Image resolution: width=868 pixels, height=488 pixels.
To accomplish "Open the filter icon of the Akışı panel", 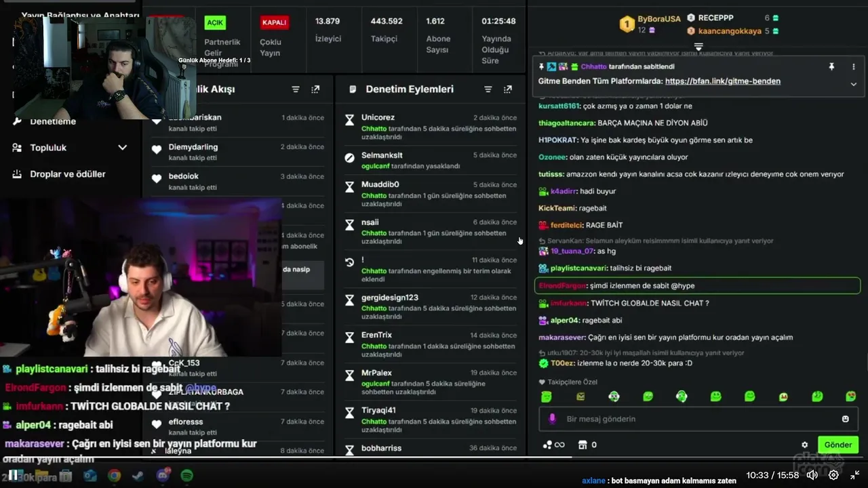I will point(296,89).
